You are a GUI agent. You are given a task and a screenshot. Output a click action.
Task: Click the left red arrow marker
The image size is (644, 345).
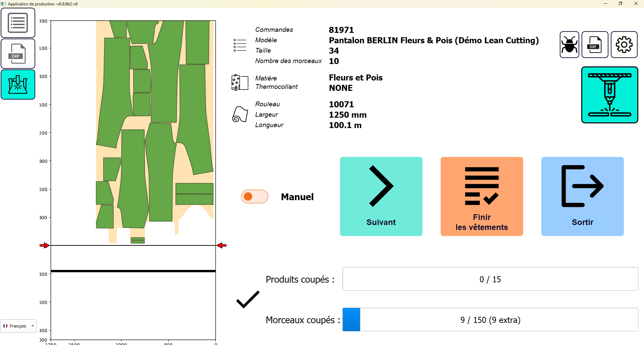44,245
